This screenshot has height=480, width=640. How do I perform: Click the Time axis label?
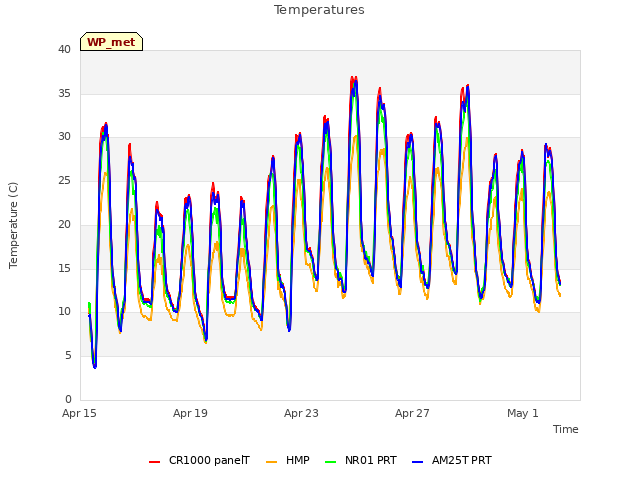(x=566, y=429)
